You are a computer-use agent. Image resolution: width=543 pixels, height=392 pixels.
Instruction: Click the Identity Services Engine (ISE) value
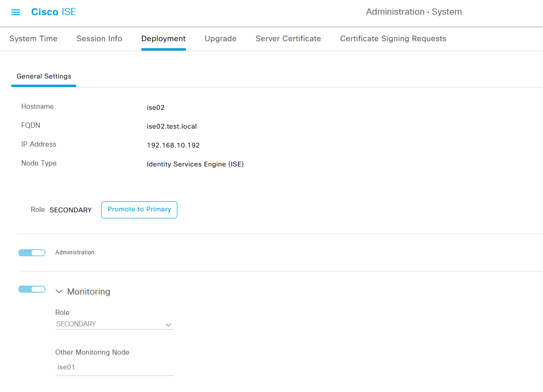[x=195, y=164]
